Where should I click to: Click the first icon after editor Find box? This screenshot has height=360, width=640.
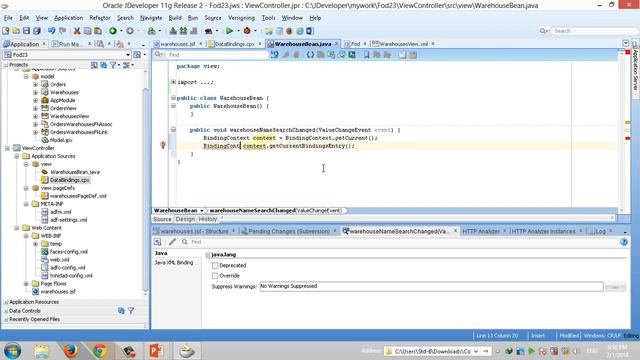point(274,55)
